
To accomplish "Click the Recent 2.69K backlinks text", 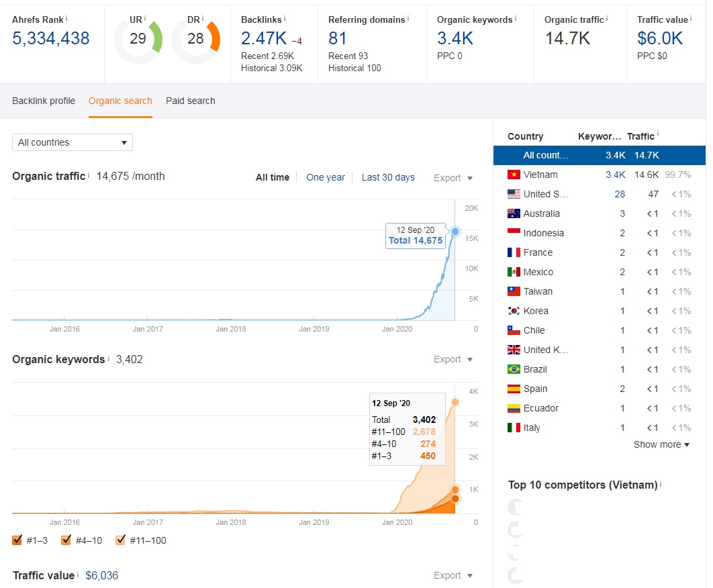I will click(267, 56).
